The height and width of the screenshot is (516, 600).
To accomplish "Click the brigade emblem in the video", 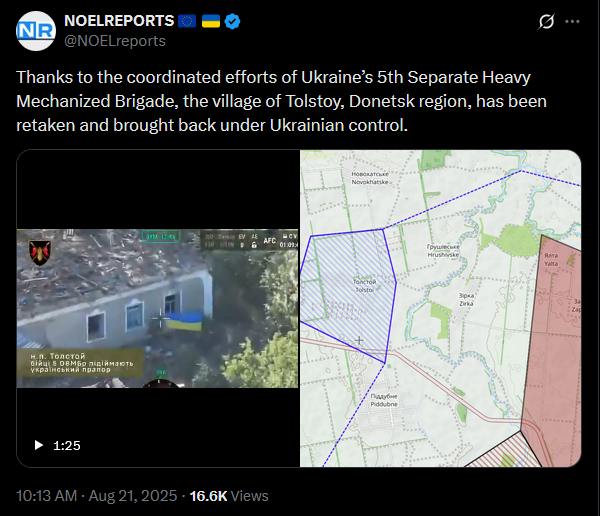I will coord(40,253).
